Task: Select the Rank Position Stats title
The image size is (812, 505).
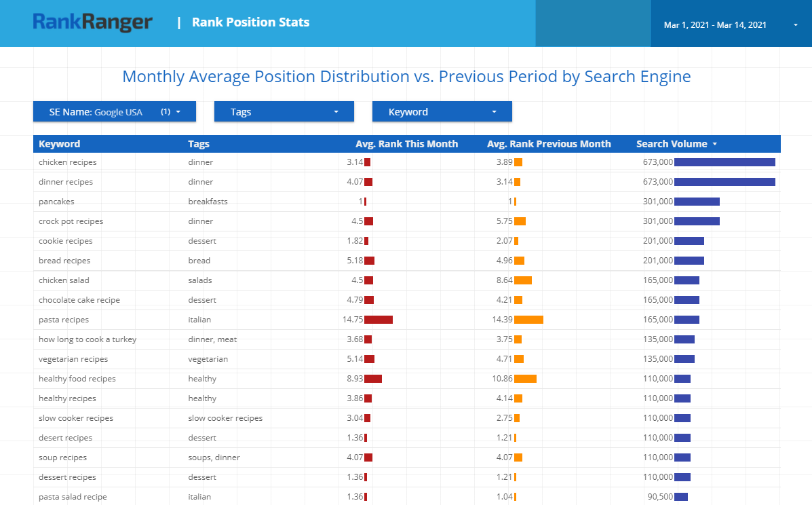Action: 250,22
